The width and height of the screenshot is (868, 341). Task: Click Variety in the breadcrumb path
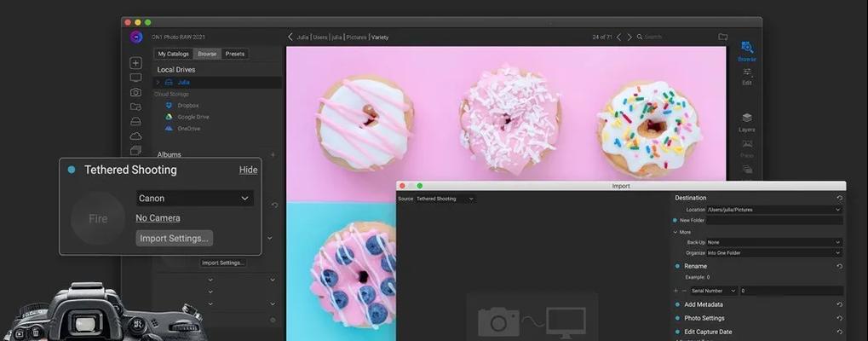pyautogui.click(x=380, y=38)
